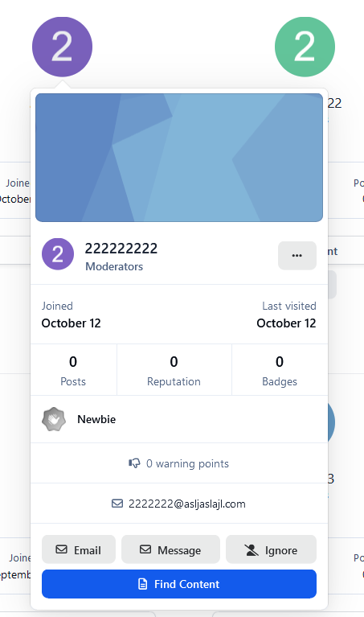Click the green 2 avatar
Screen dimensions: 364x617
(x=305, y=47)
